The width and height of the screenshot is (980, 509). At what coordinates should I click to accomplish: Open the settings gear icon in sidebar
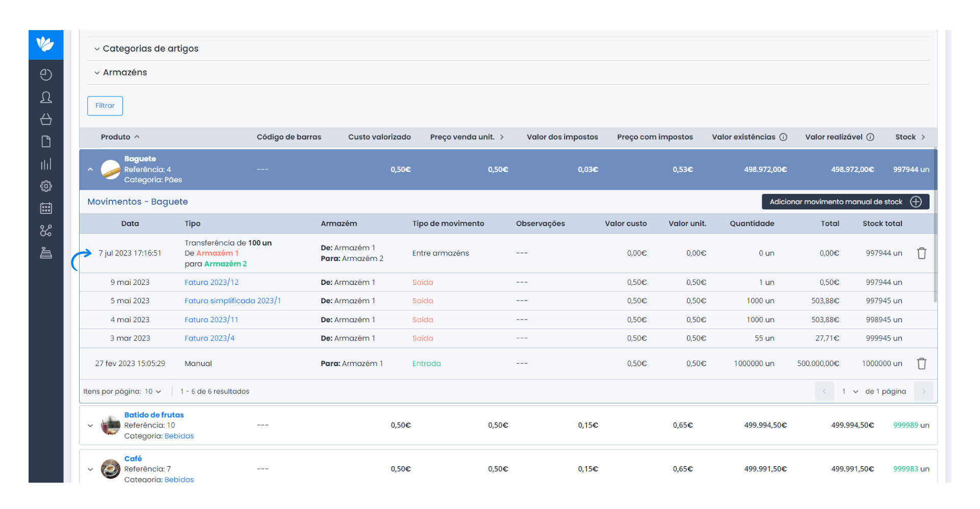coord(46,186)
